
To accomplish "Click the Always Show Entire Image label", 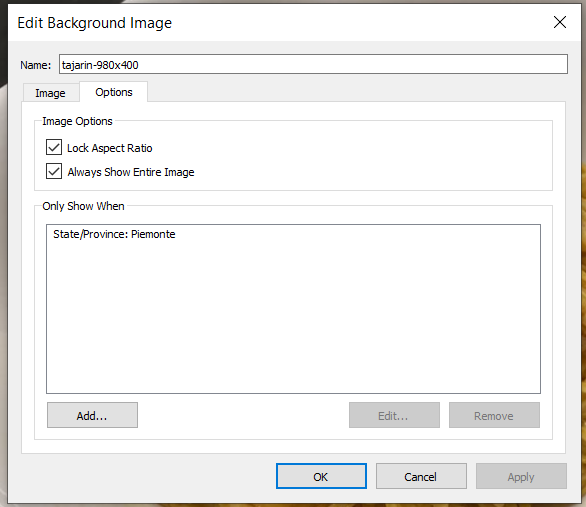I will coord(131,172).
